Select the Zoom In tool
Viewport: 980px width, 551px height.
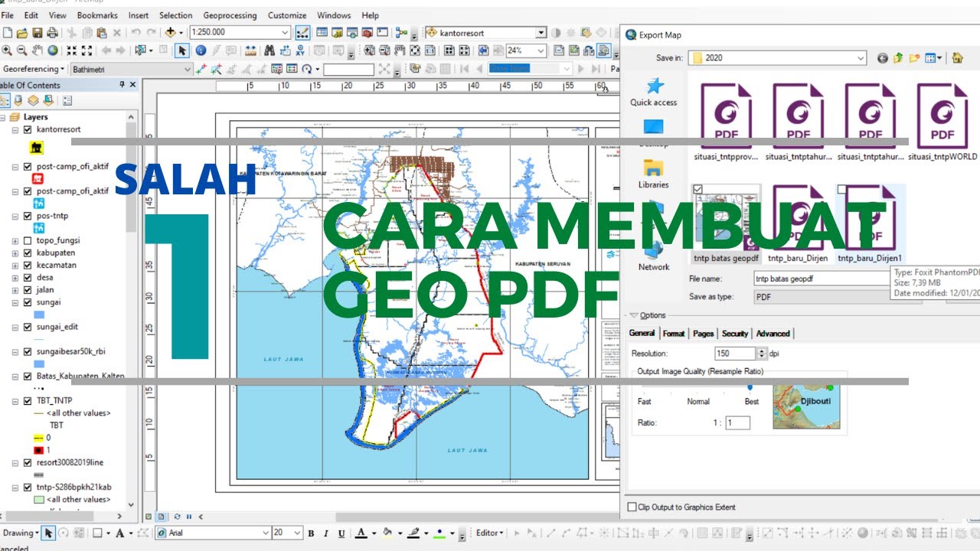click(x=7, y=51)
